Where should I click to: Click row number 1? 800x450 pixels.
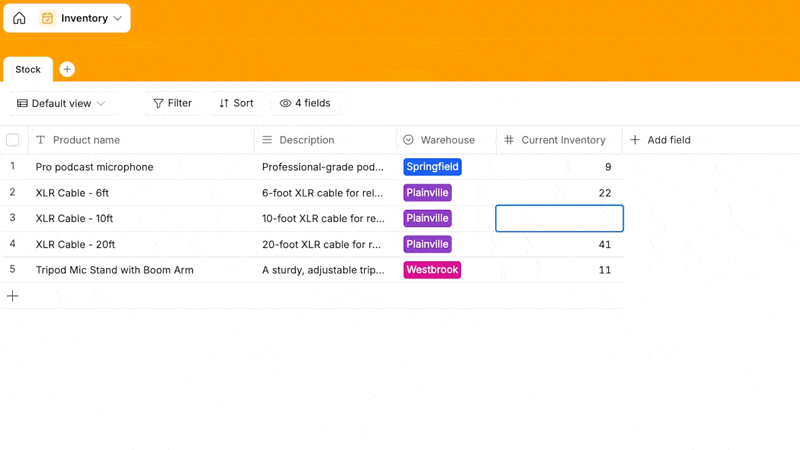coord(13,166)
